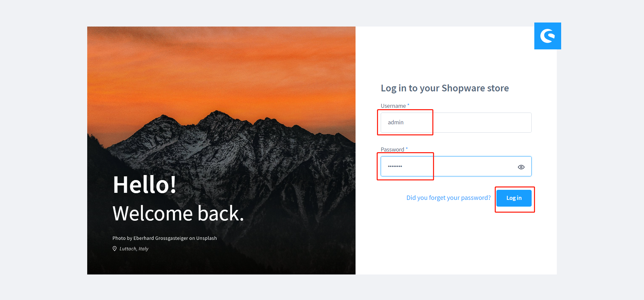Click the 'Hello!' headline text

(x=145, y=185)
